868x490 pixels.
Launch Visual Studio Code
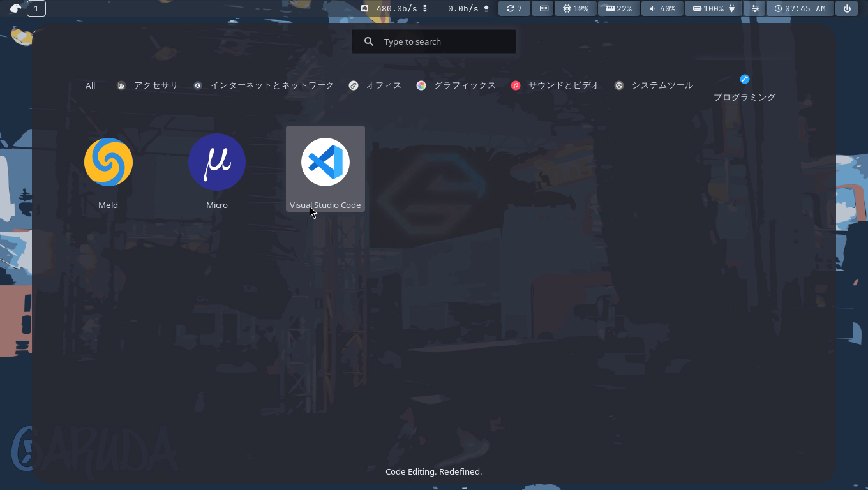click(325, 169)
